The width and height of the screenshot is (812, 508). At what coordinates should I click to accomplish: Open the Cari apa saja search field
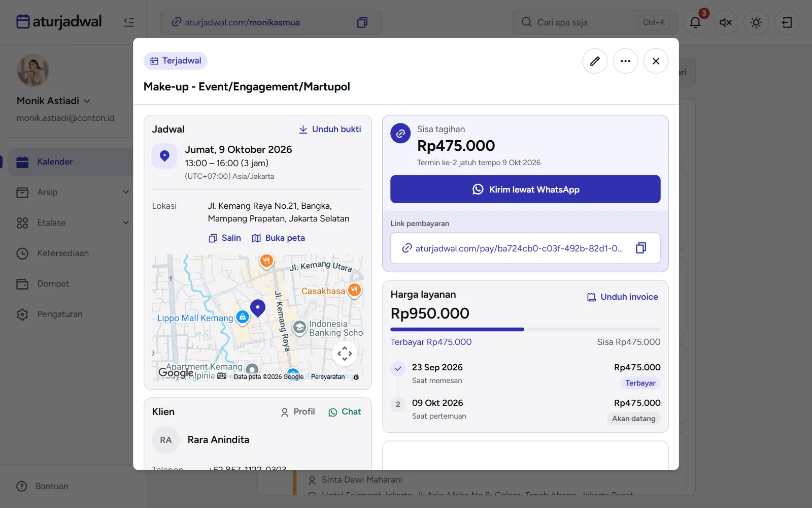point(595,22)
